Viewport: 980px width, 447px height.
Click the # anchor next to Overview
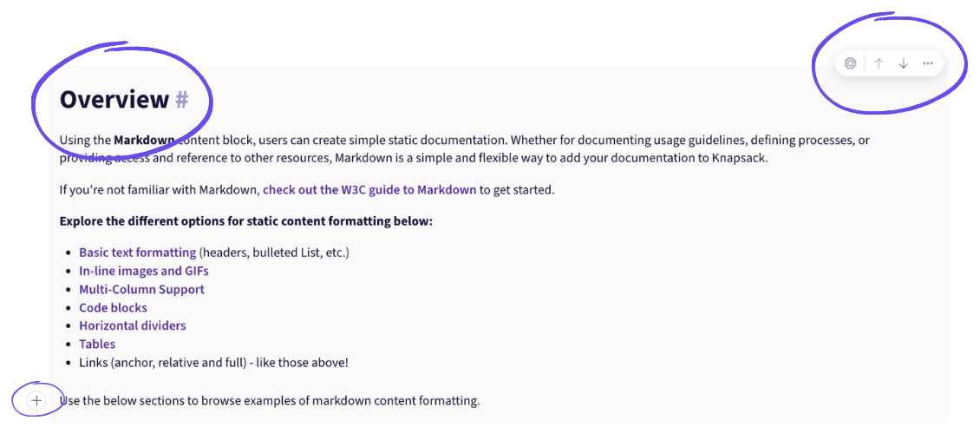pos(182,100)
